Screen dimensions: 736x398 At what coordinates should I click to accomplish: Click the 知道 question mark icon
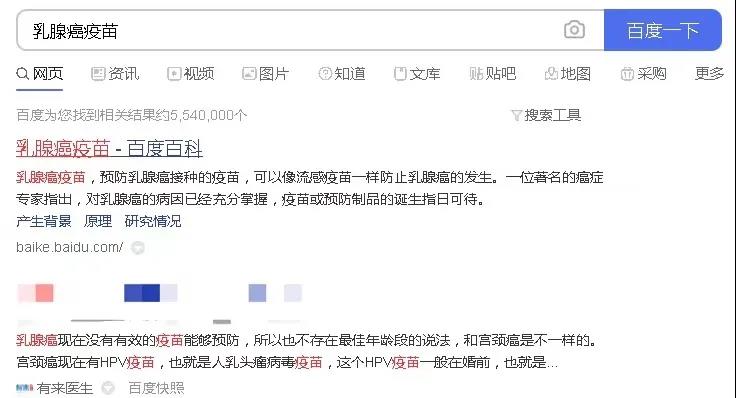325,74
